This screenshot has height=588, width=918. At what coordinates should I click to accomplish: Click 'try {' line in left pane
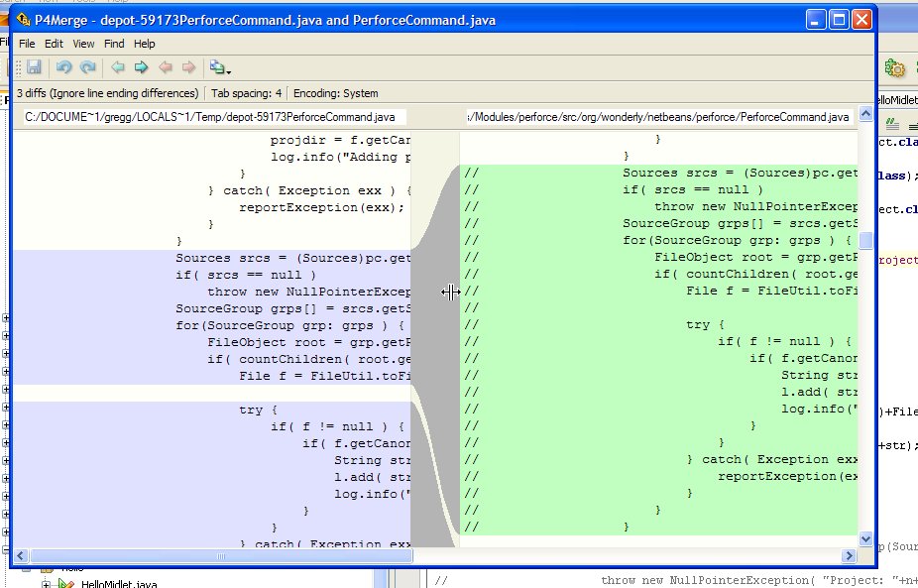click(258, 410)
